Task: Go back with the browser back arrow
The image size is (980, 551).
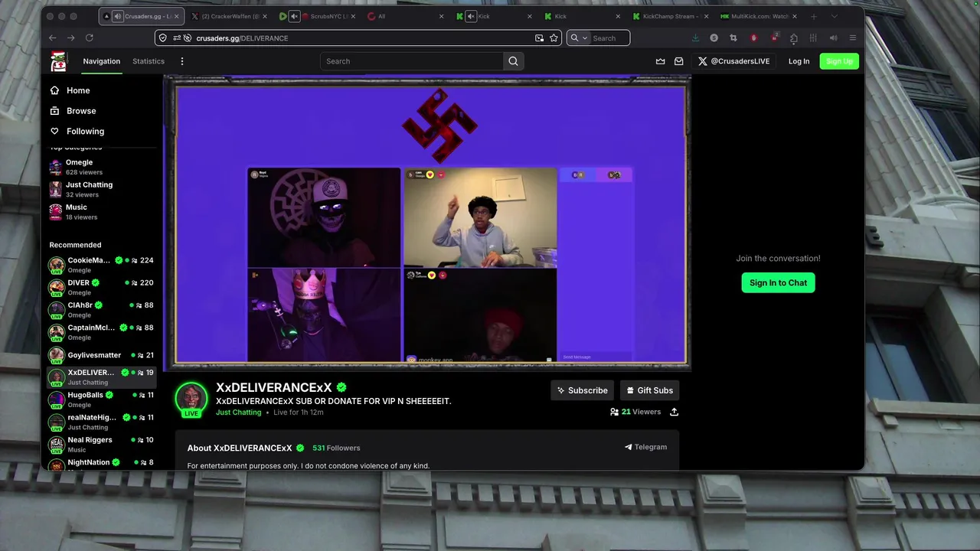Action: click(x=52, y=37)
